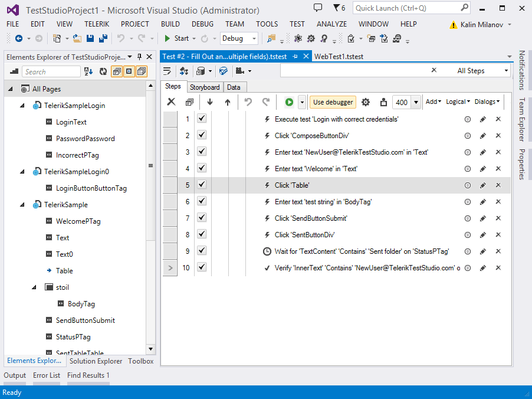Open the Logical steps dropdown

[458, 102]
